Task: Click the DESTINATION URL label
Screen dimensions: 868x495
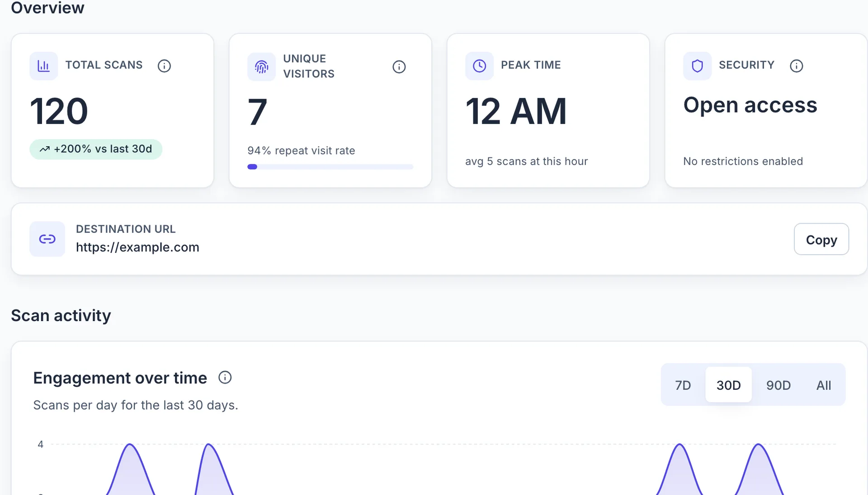Action: 126,229
